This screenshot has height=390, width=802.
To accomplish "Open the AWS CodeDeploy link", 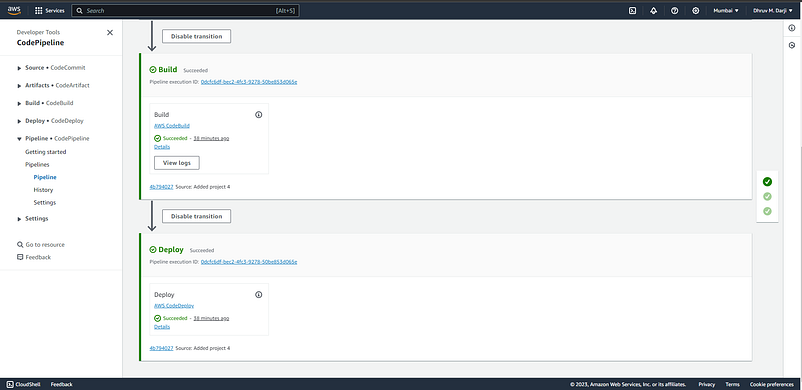I will coord(174,306).
